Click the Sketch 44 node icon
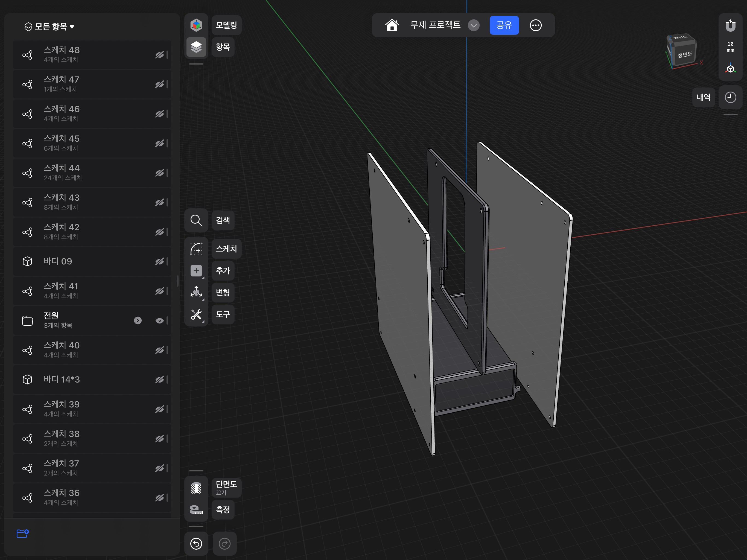This screenshot has width=747, height=560. tap(27, 173)
